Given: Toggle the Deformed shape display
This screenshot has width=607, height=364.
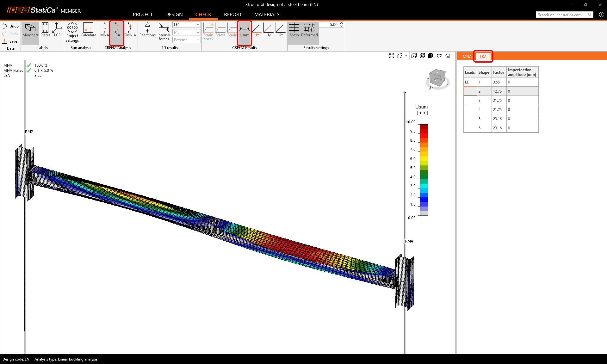Looking at the screenshot, I should click(309, 30).
